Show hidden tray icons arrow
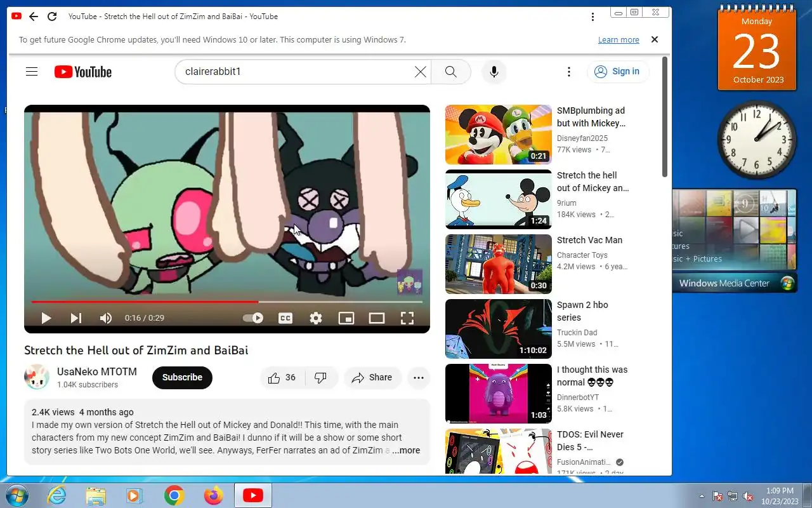The height and width of the screenshot is (508, 812). coord(702,496)
